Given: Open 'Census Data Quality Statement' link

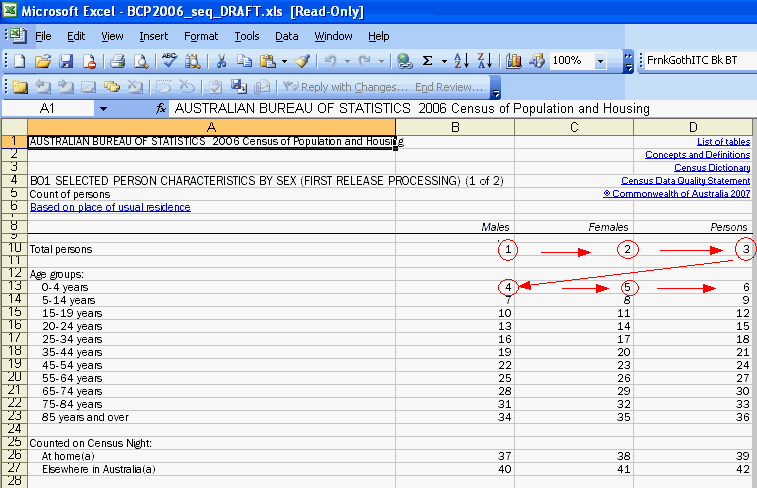Looking at the screenshot, I should (685, 181).
